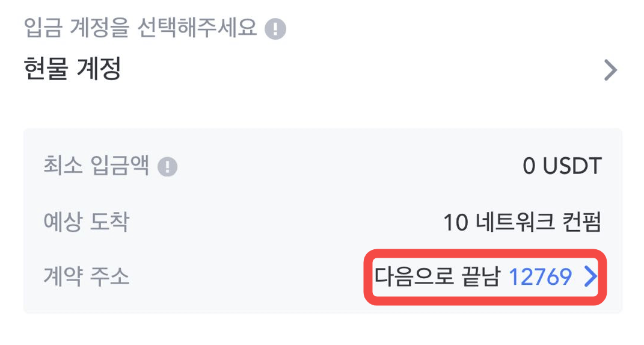644x345 pixels.
Task: Click the 0 USDT minimum deposit value
Action: coord(562,166)
